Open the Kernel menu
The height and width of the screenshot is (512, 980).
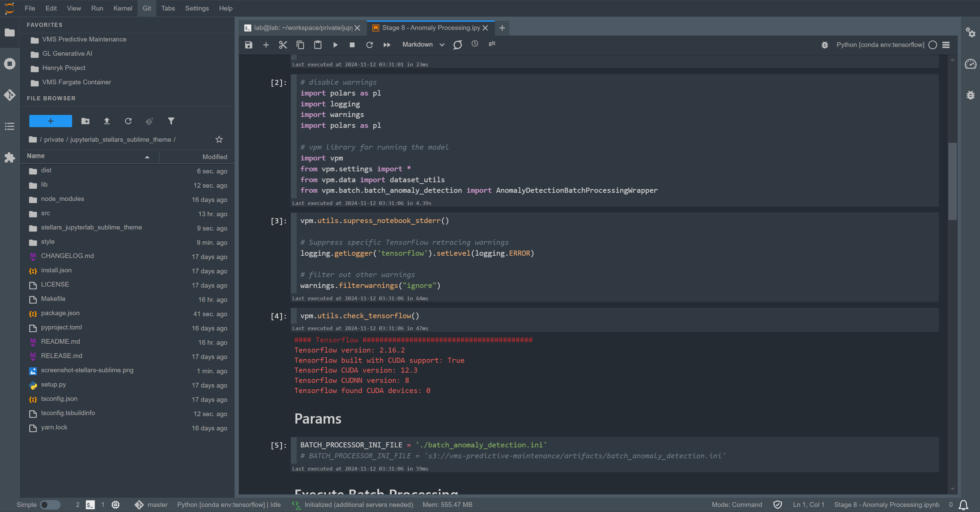click(x=122, y=8)
